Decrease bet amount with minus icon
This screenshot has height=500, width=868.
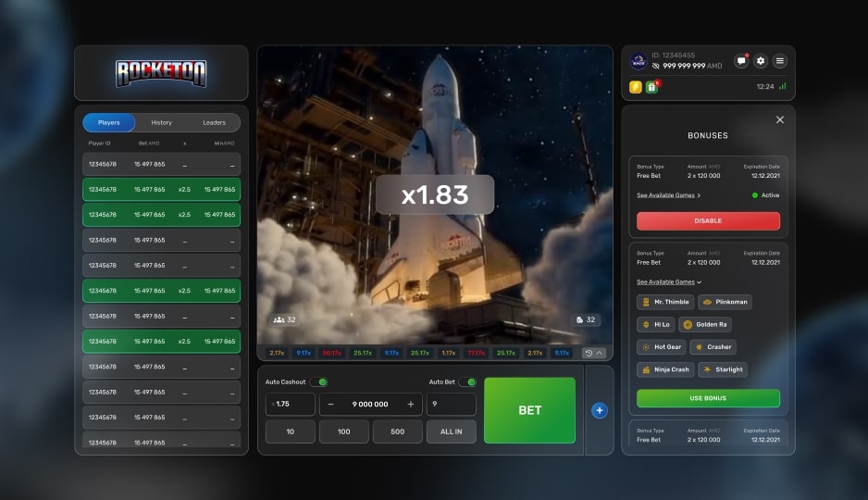click(331, 405)
